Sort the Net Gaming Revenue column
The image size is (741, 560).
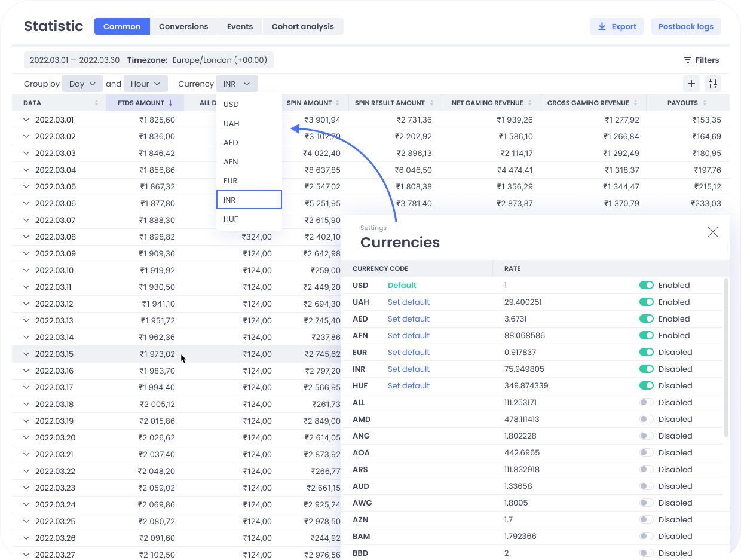[x=530, y=103]
